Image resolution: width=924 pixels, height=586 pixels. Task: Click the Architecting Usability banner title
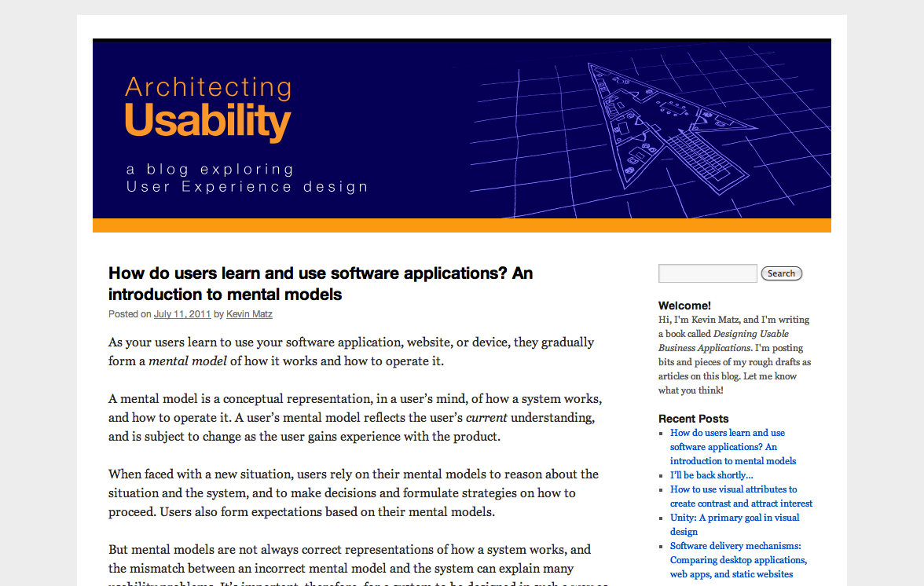click(208, 108)
